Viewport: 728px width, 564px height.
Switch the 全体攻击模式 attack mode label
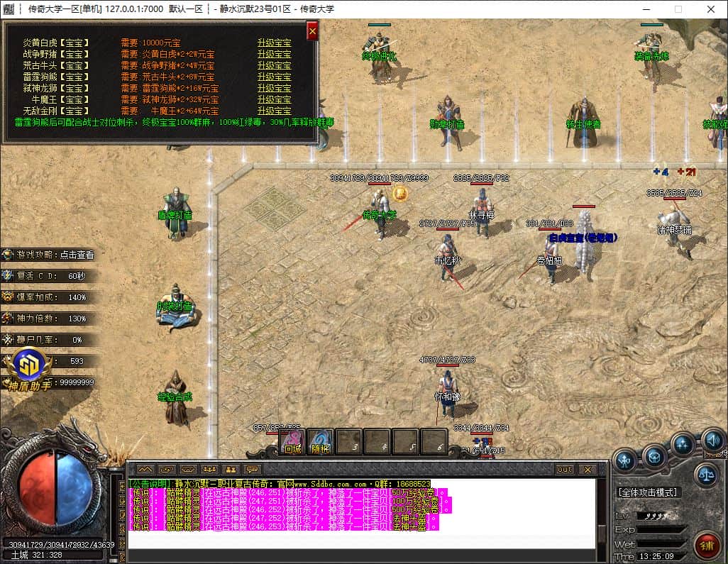click(x=648, y=492)
